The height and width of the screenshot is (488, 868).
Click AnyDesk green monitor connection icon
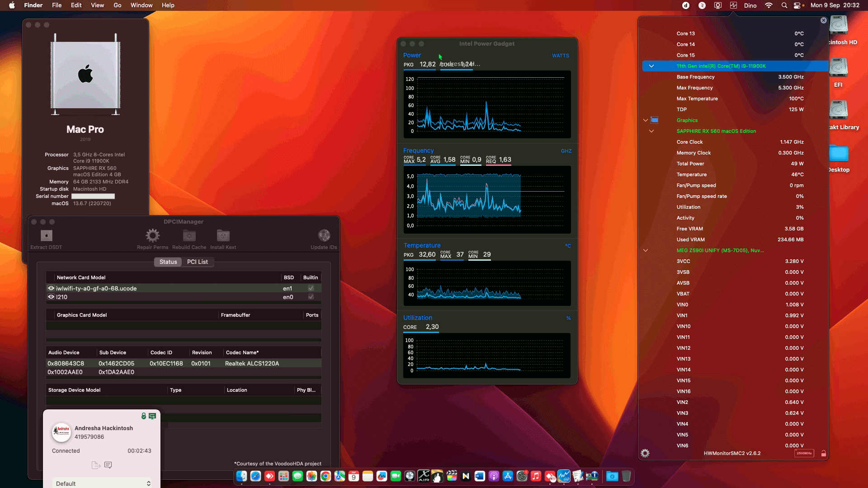[x=152, y=416]
